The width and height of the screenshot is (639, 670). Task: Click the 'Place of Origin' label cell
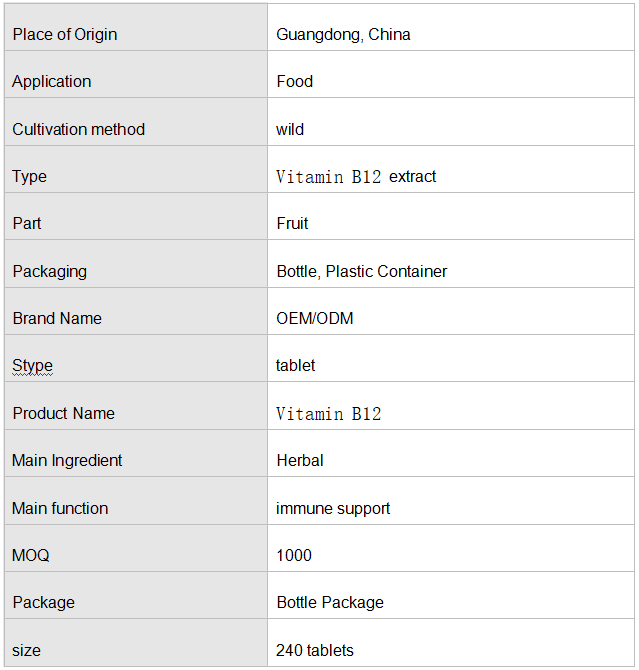(x=136, y=27)
